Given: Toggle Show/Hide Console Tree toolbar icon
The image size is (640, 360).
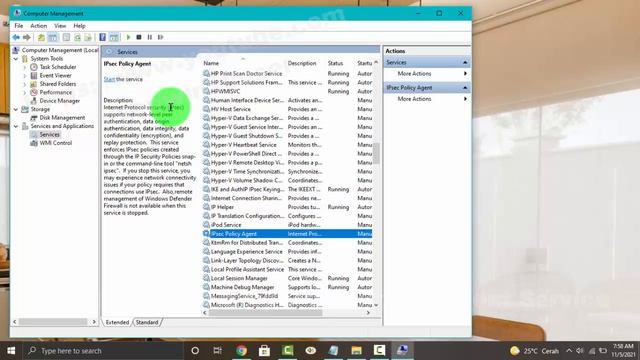Looking at the screenshot, I should point(53,38).
